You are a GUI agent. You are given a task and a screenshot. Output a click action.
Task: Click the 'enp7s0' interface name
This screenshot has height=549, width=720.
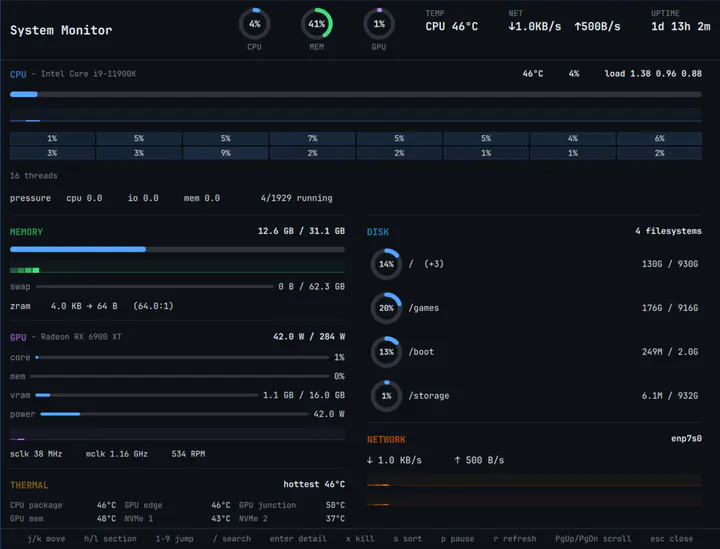pyautogui.click(x=686, y=438)
